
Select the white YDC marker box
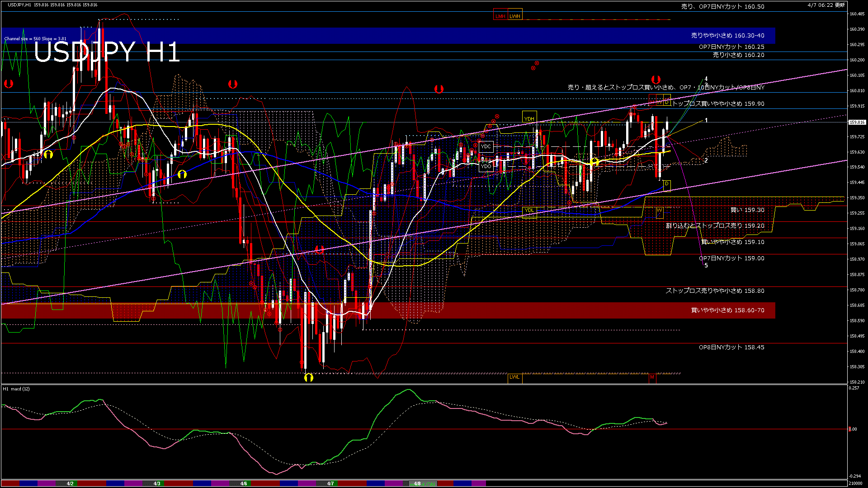pyautogui.click(x=486, y=146)
